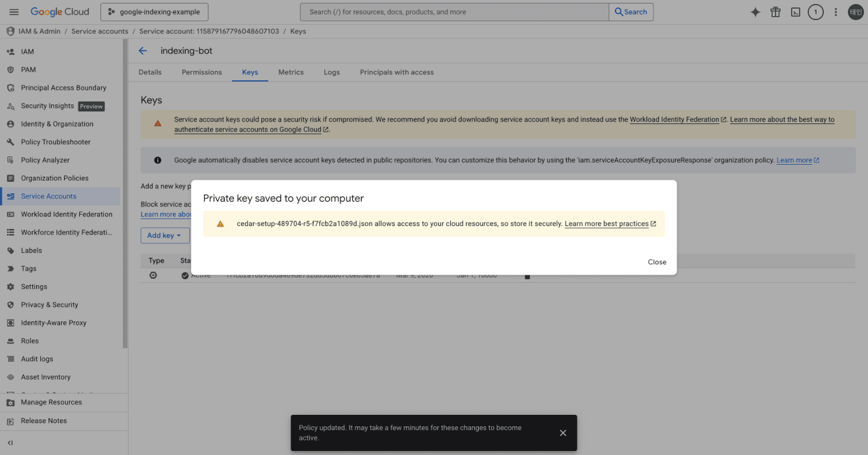Open the Workload Identity Federation banner link

point(678,120)
